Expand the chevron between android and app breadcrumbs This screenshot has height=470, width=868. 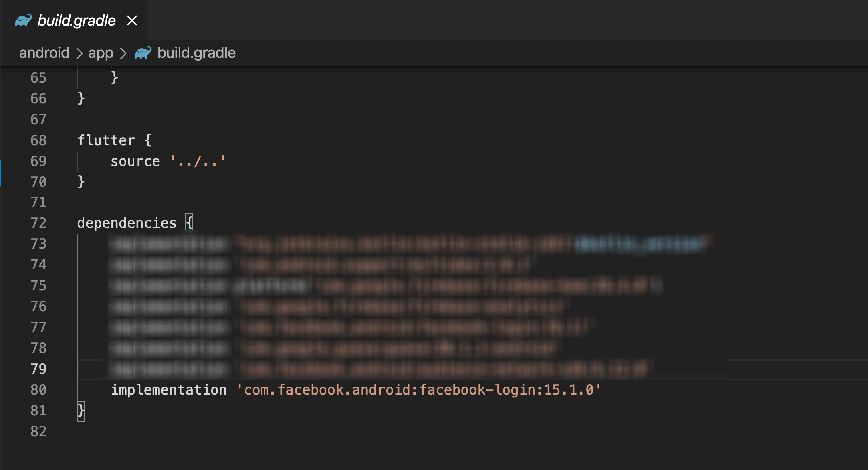coord(80,53)
